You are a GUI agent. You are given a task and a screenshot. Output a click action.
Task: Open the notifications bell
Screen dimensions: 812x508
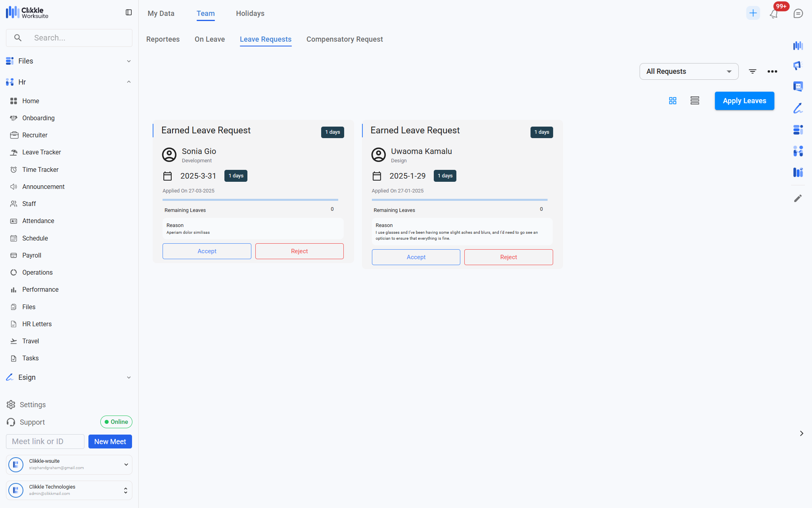coord(774,14)
